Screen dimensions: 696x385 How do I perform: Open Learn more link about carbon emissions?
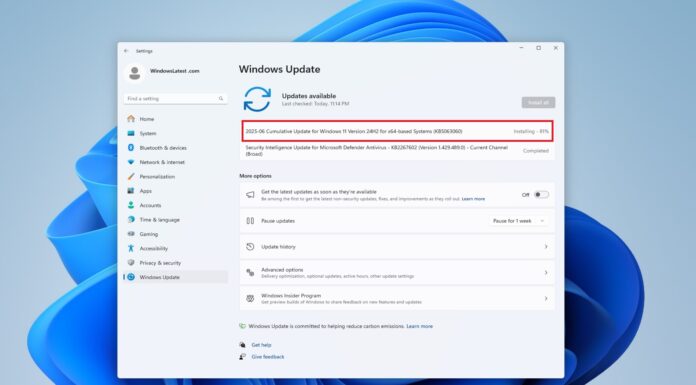(419, 326)
